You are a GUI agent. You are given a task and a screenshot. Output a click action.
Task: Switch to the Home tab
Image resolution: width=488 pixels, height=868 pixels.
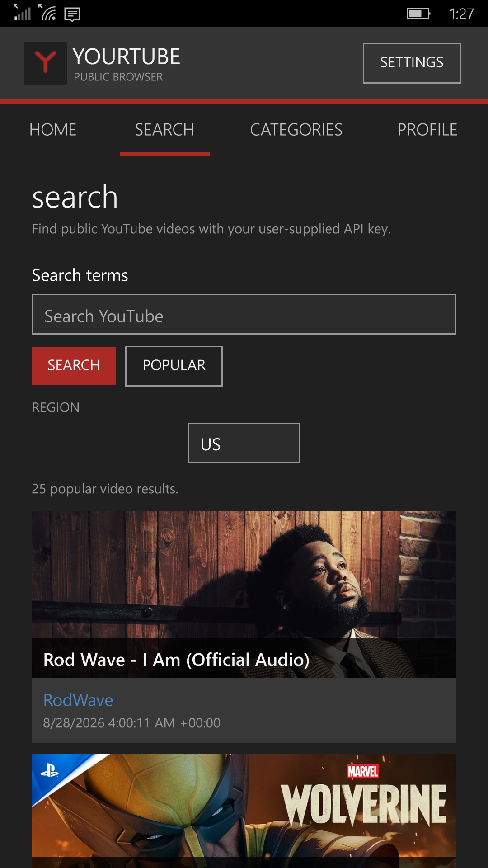53,130
